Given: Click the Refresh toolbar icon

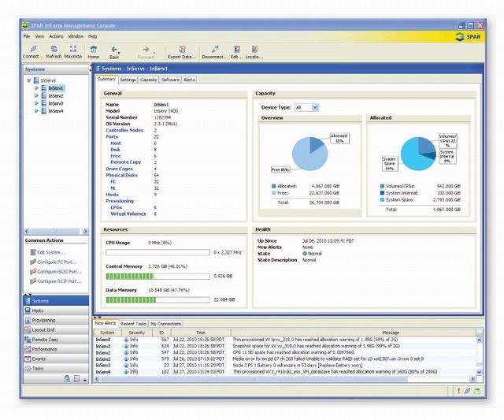Looking at the screenshot, I should (x=54, y=49).
